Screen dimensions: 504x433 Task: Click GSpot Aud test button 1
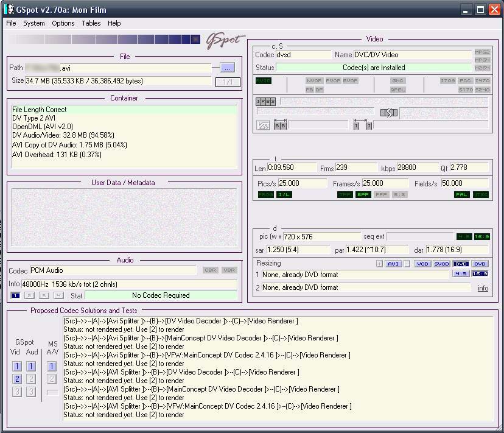pos(31,366)
